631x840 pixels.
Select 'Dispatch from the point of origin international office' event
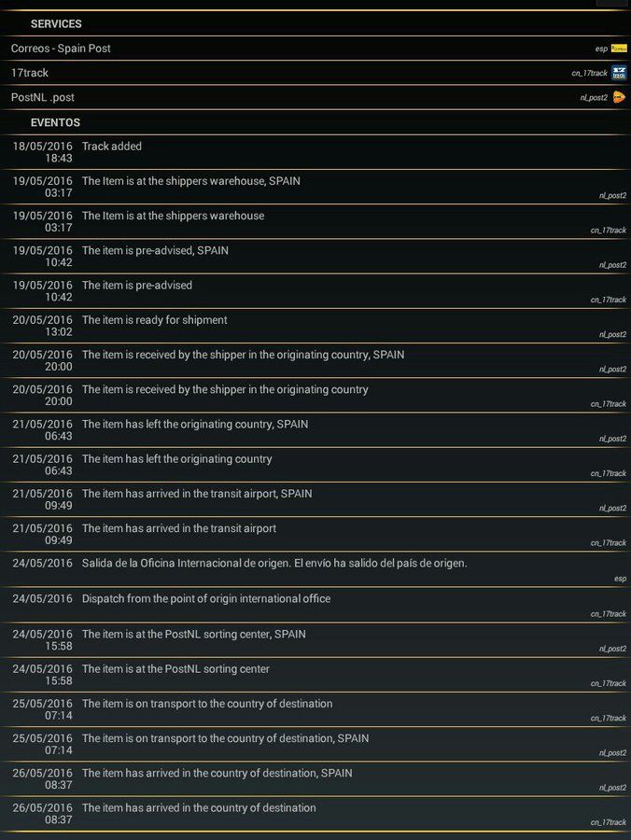[315, 606]
